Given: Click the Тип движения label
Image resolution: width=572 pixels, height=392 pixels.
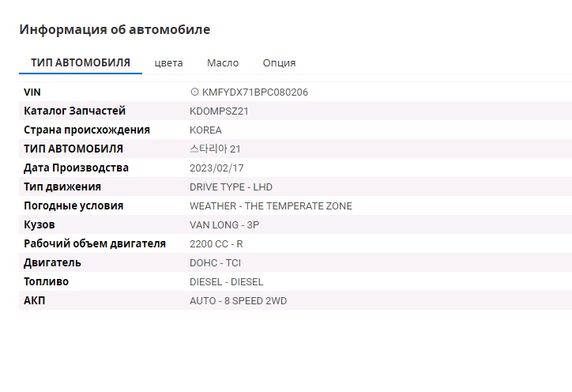Looking at the screenshot, I should click(x=62, y=187).
